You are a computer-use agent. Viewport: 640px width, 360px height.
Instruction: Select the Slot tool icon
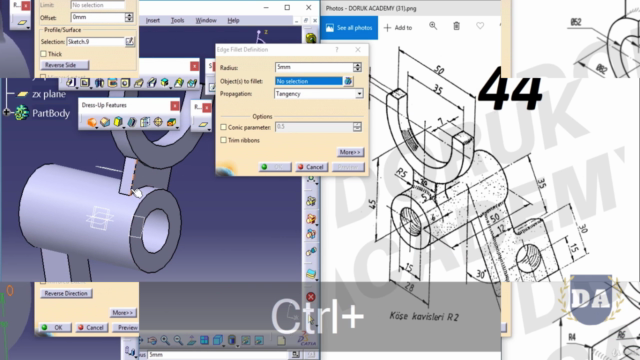click(152, 83)
